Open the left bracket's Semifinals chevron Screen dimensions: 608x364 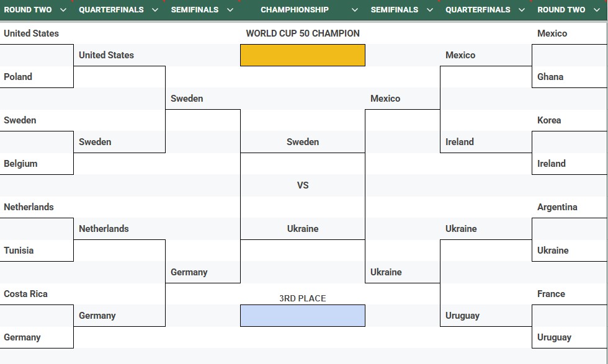pos(230,10)
